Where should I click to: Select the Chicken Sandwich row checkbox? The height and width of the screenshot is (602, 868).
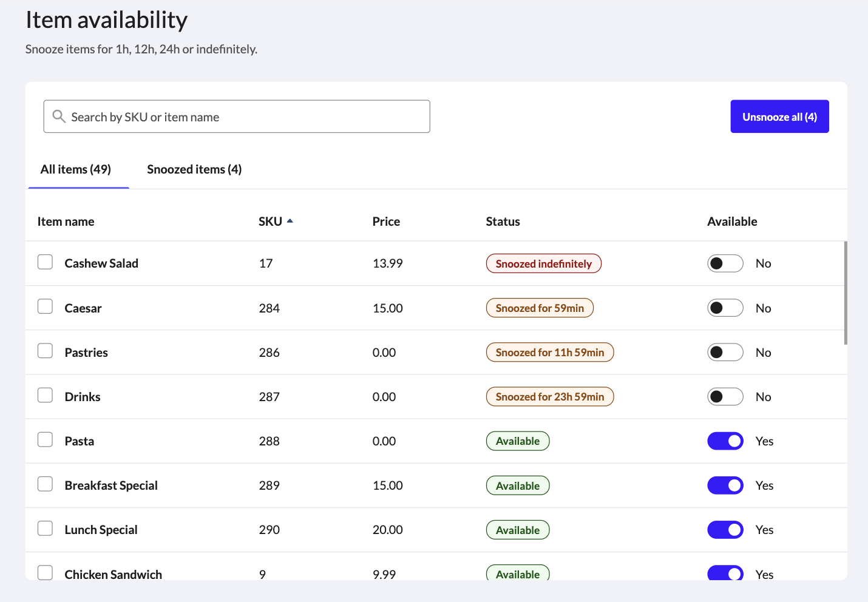click(46, 572)
